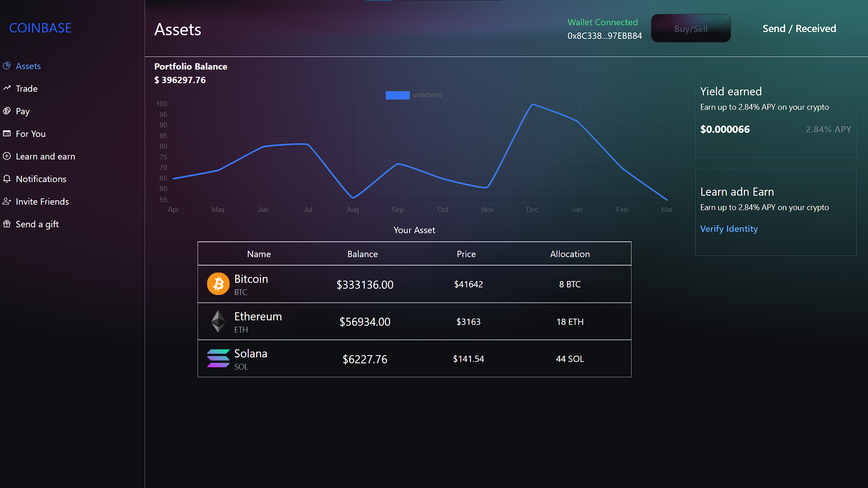Click the Ethereum price $3163

pyautogui.click(x=468, y=322)
